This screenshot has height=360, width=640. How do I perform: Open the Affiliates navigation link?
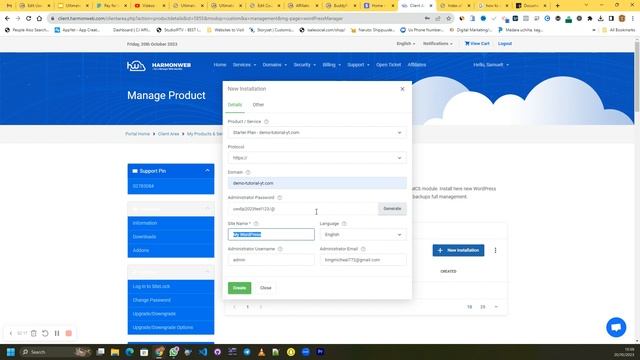tap(417, 65)
